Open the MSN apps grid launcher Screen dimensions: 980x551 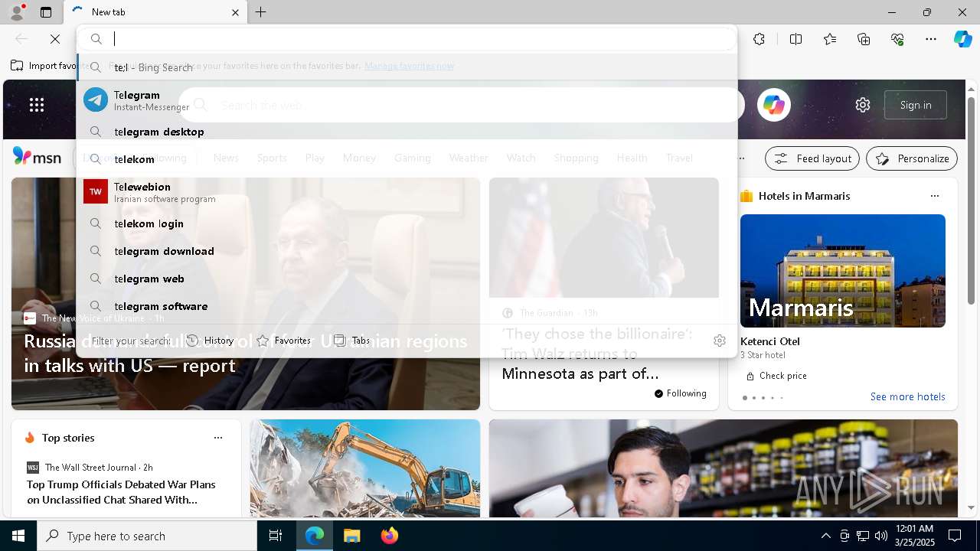[37, 105]
